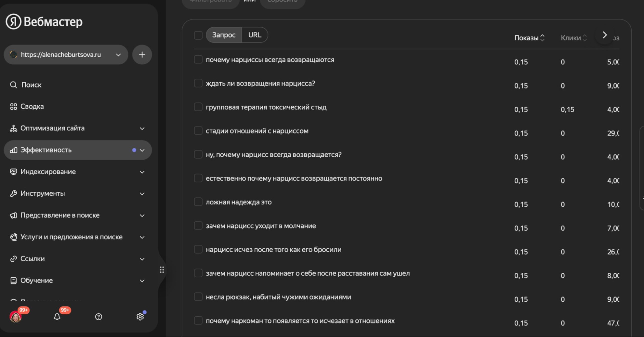Check the row 'нарцисс исчез после того как его бросили'
Viewport: 644px width, 337px height.
[x=198, y=249]
